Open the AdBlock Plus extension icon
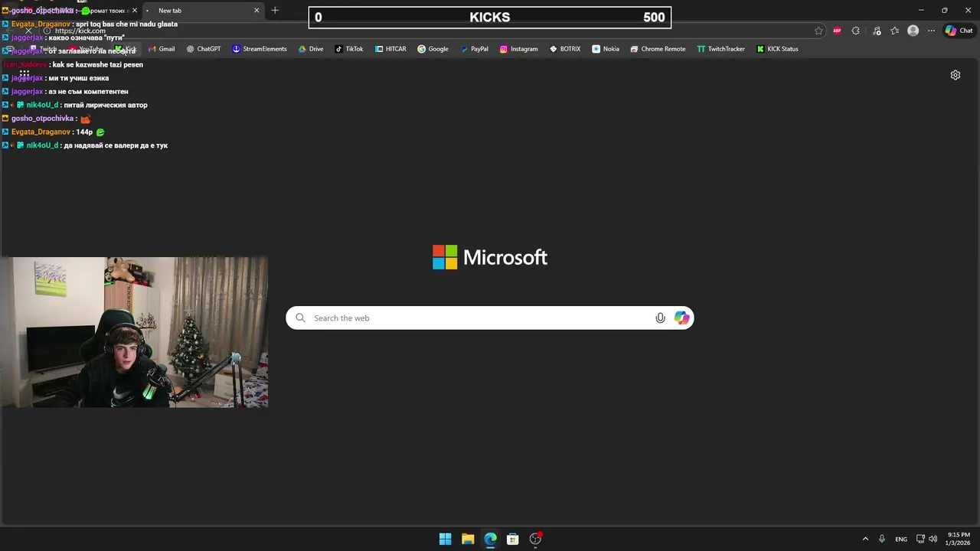Image resolution: width=980 pixels, height=551 pixels. coord(837,31)
